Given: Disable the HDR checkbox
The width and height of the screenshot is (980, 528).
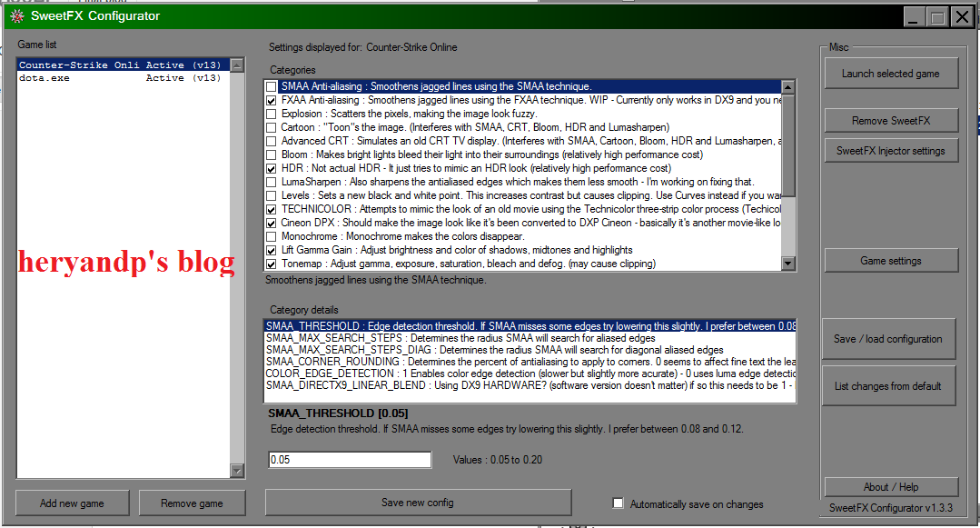Looking at the screenshot, I should 272,169.
